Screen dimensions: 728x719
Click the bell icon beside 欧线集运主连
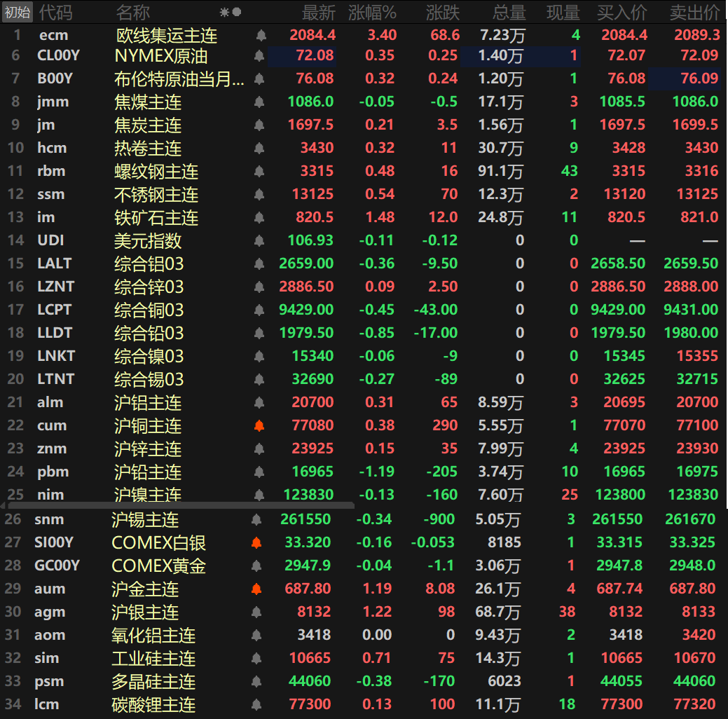tap(261, 35)
